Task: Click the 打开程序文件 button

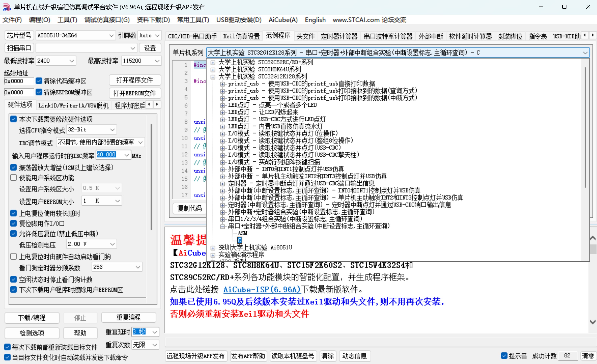Action: point(135,80)
